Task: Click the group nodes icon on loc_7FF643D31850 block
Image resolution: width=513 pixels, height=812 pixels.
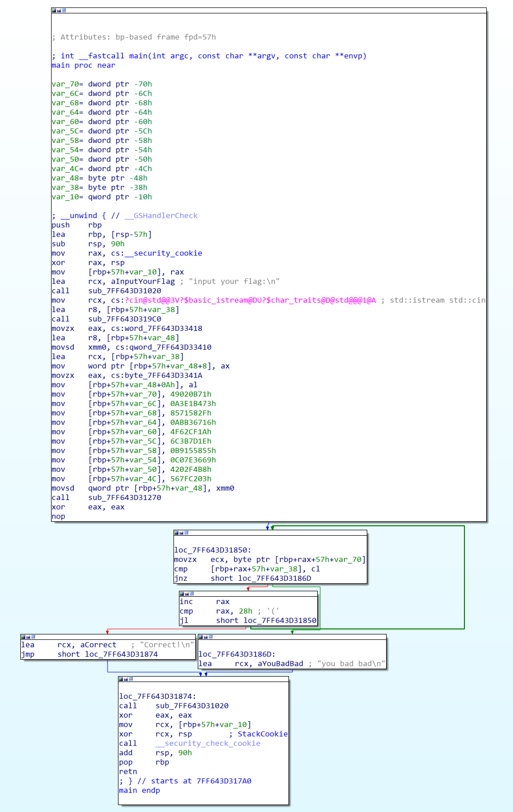Action: click(186, 533)
